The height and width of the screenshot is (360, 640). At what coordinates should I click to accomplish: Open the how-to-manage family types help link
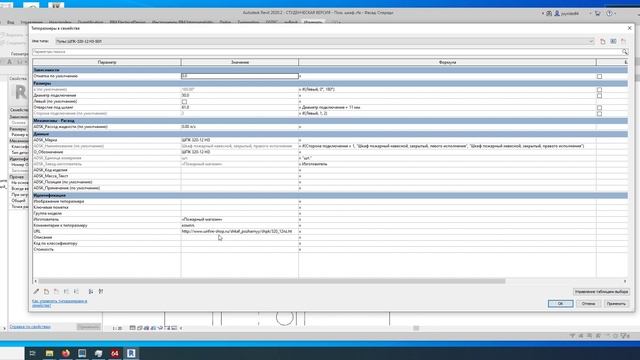(60, 303)
